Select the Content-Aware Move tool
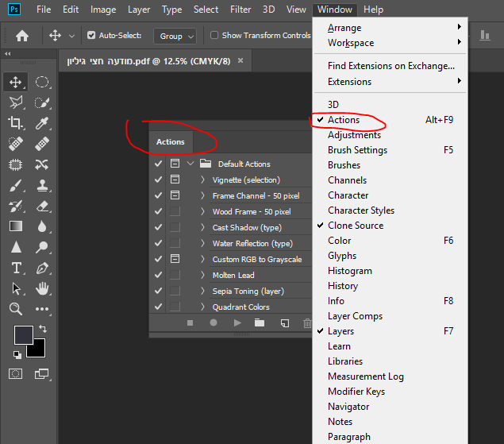The image size is (504, 444). 42,164
